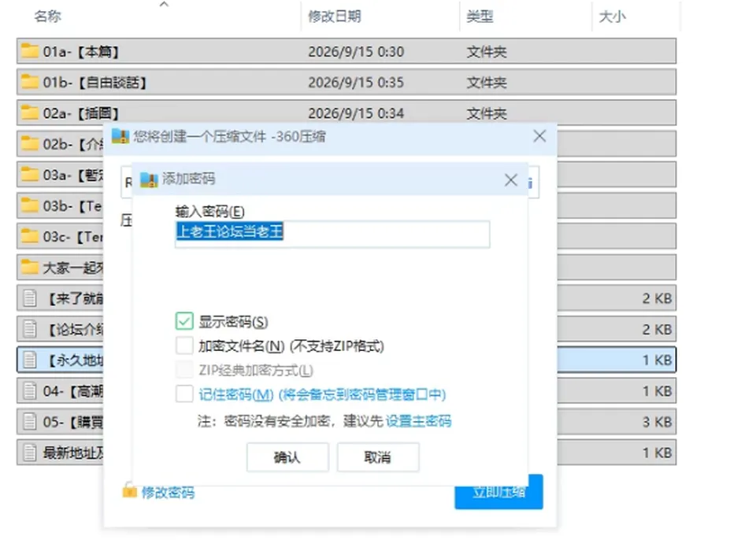Screen dimensions: 756x547
Task: Click the 02a-【插圖】 folder icon
Action: pos(29,113)
